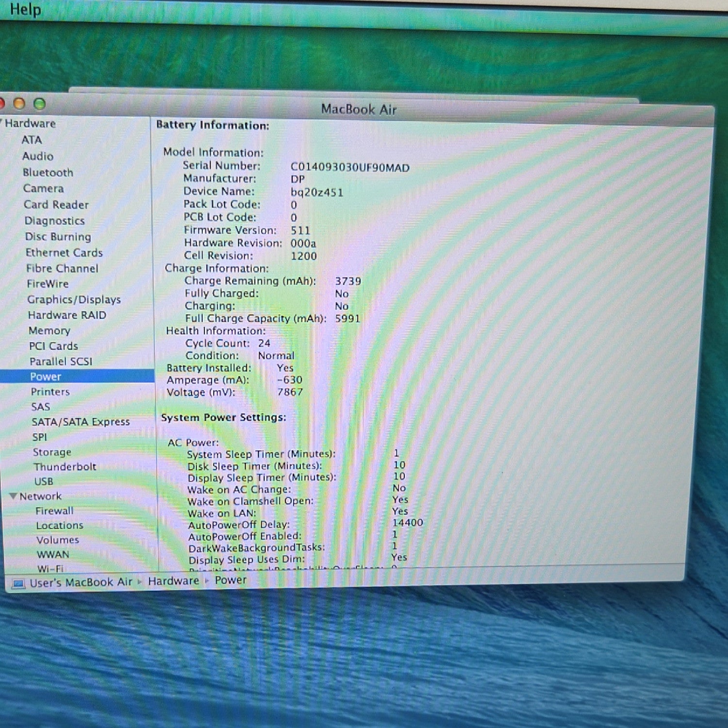Choose Card Reader from the sidebar

(56, 204)
